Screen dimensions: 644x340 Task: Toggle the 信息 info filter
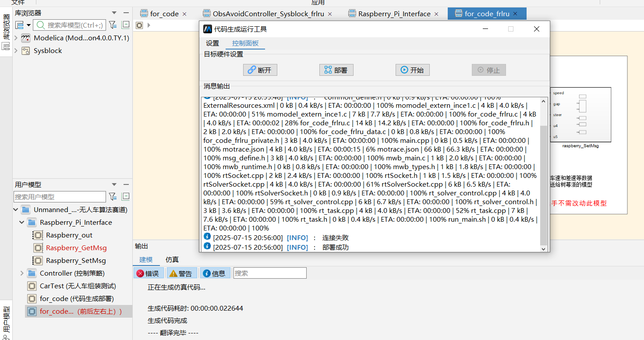[x=215, y=273]
